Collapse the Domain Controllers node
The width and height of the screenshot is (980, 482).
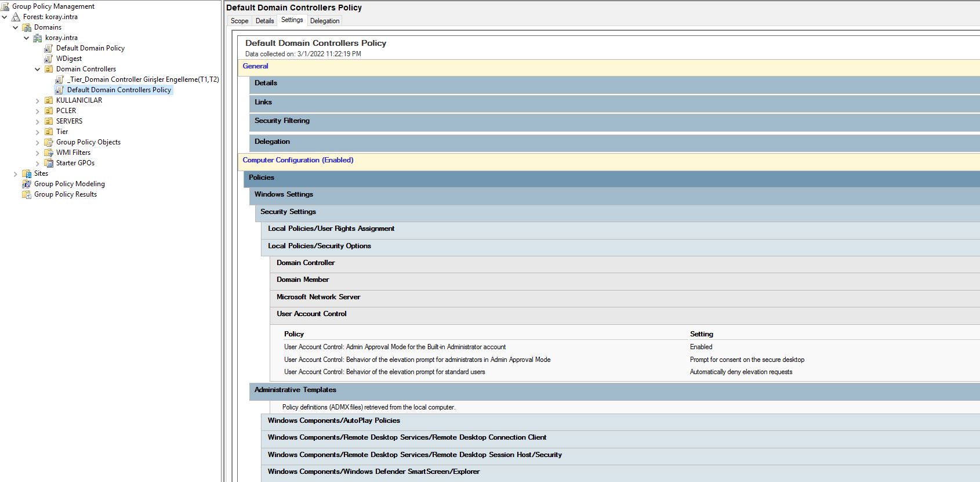pyautogui.click(x=38, y=70)
